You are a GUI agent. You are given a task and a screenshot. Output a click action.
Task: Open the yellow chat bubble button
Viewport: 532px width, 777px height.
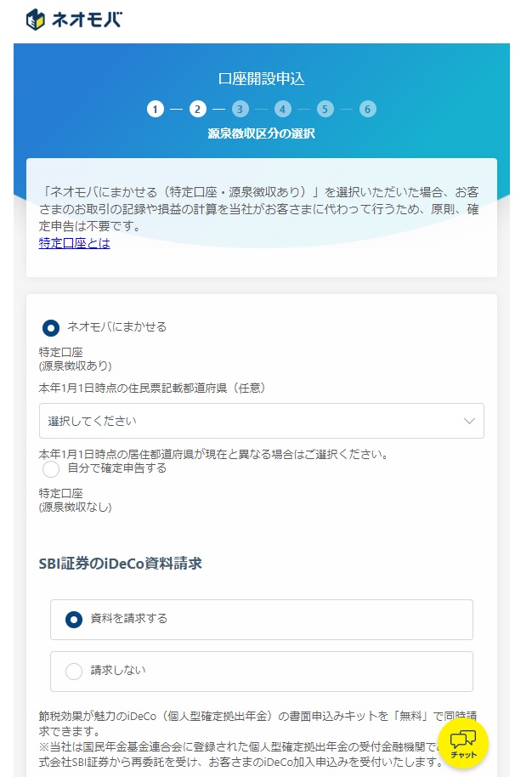coord(462,742)
